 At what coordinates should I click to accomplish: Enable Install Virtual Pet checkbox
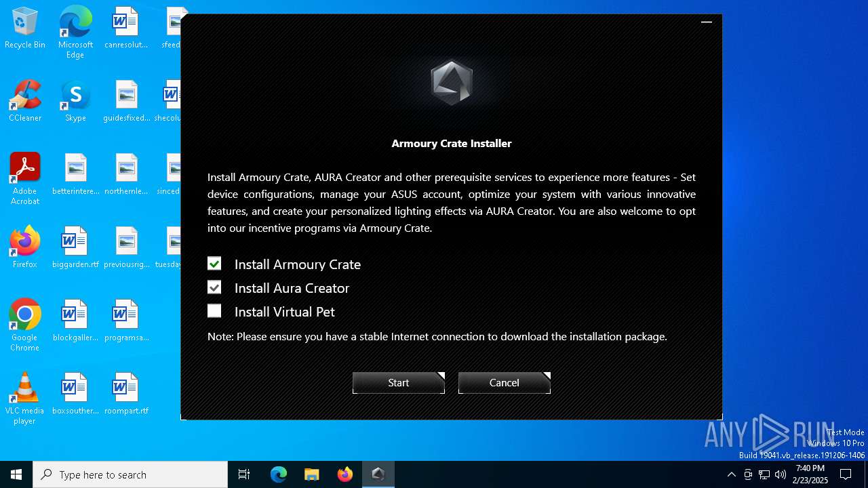point(214,311)
